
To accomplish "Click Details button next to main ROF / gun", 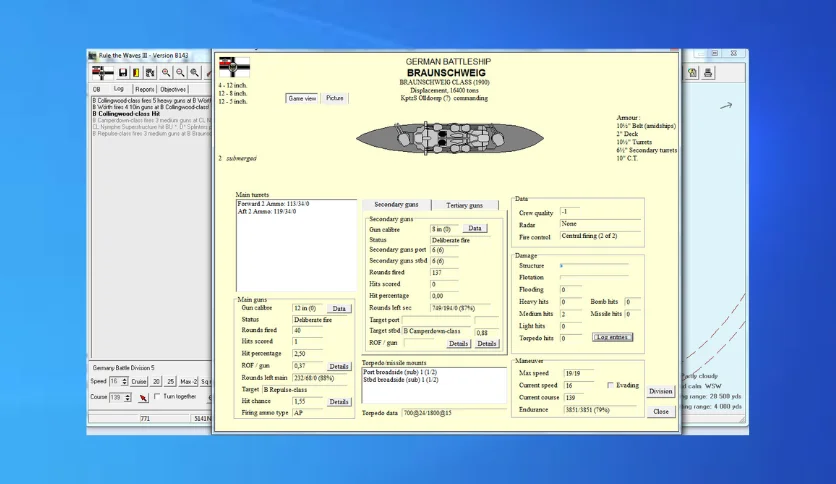I will [x=339, y=367].
